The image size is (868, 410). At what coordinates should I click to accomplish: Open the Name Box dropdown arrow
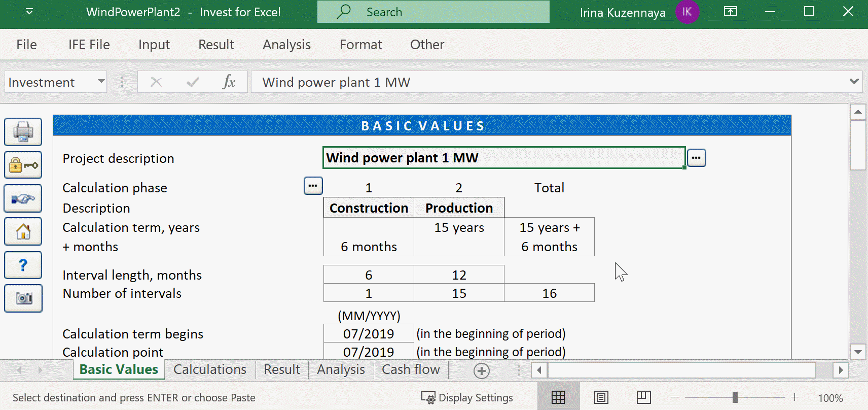point(101,82)
